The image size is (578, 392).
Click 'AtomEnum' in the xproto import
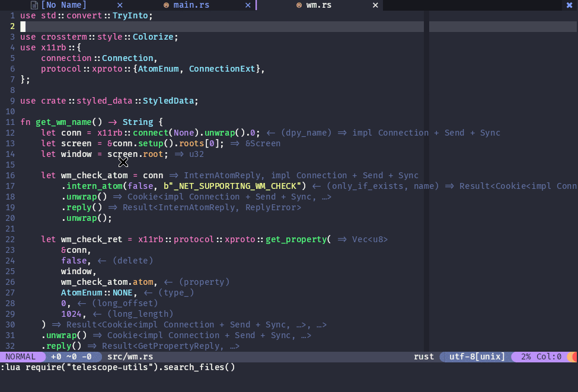[158, 69]
